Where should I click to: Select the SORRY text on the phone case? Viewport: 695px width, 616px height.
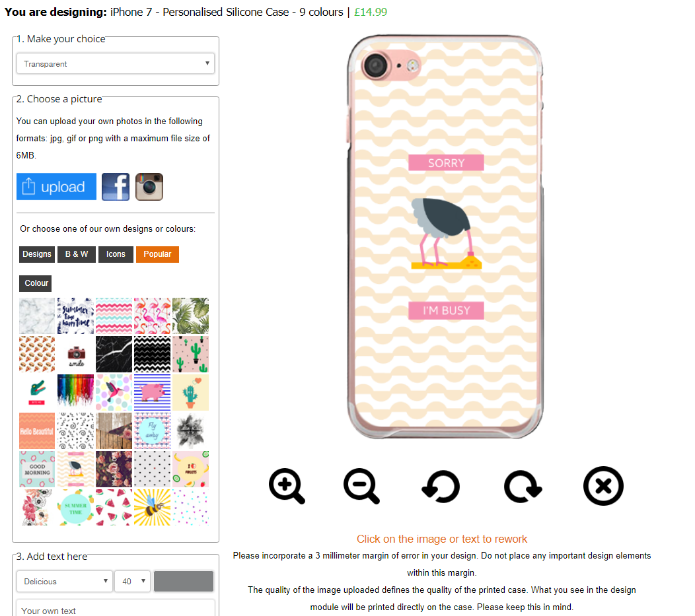(x=446, y=162)
